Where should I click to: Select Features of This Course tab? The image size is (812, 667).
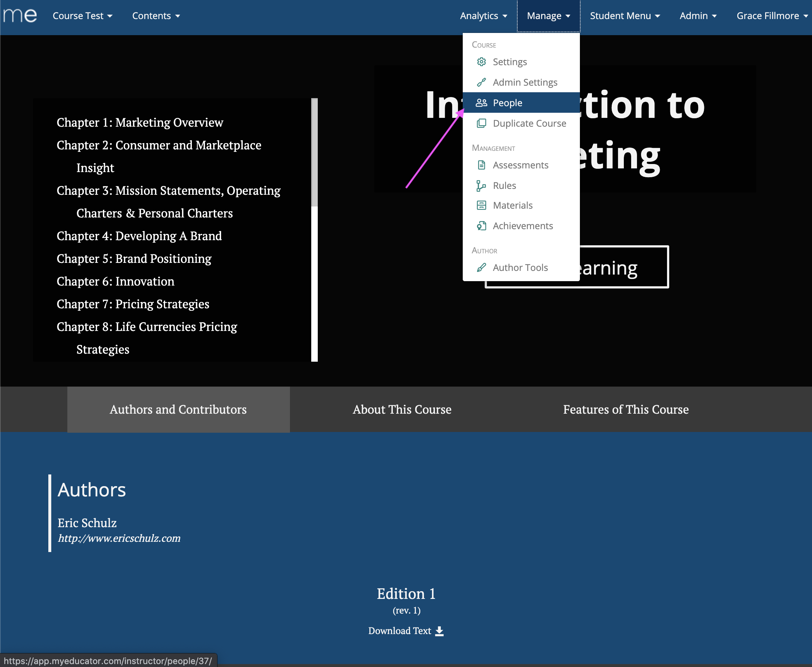(626, 409)
